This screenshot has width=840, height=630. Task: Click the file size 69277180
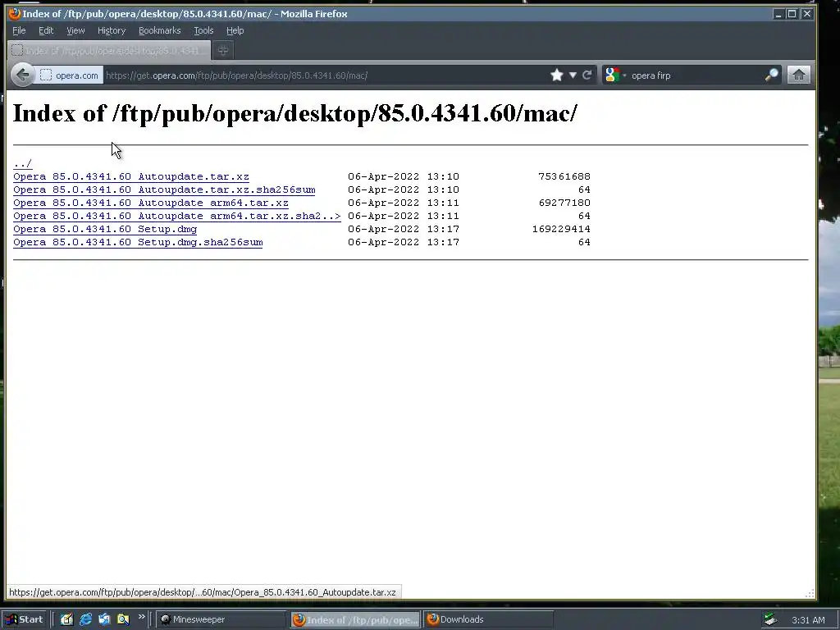pos(564,203)
